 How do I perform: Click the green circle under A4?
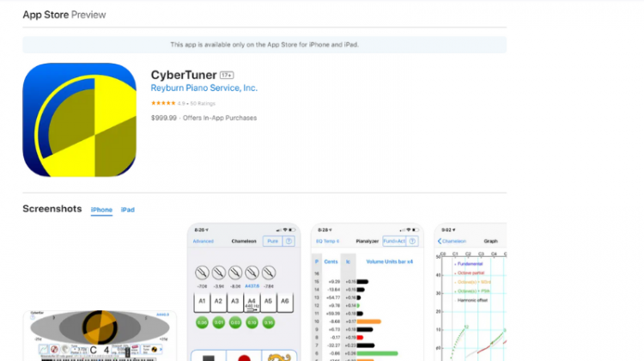[x=252, y=323]
